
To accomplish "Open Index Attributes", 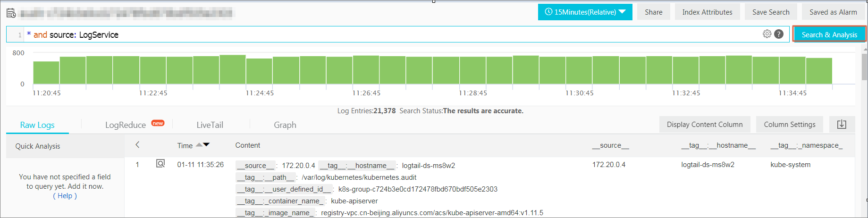I will click(x=707, y=12).
